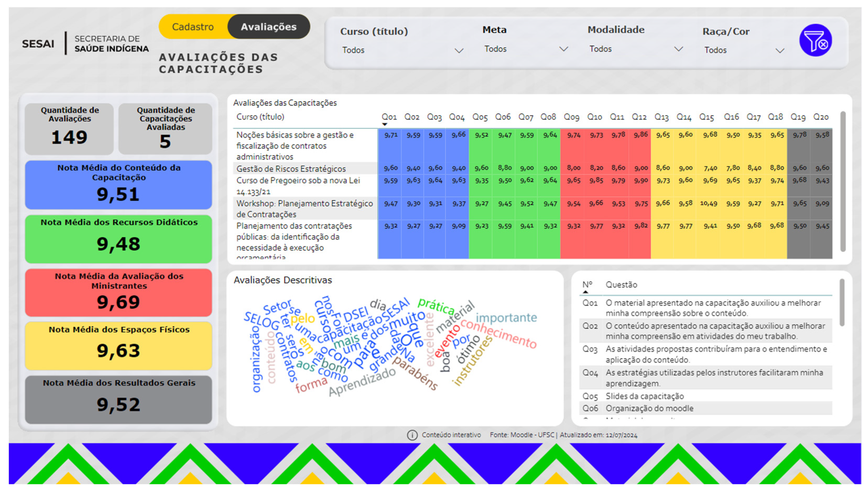Click the SESAI logo
Viewport: 868px width, 494px height.
[38, 44]
